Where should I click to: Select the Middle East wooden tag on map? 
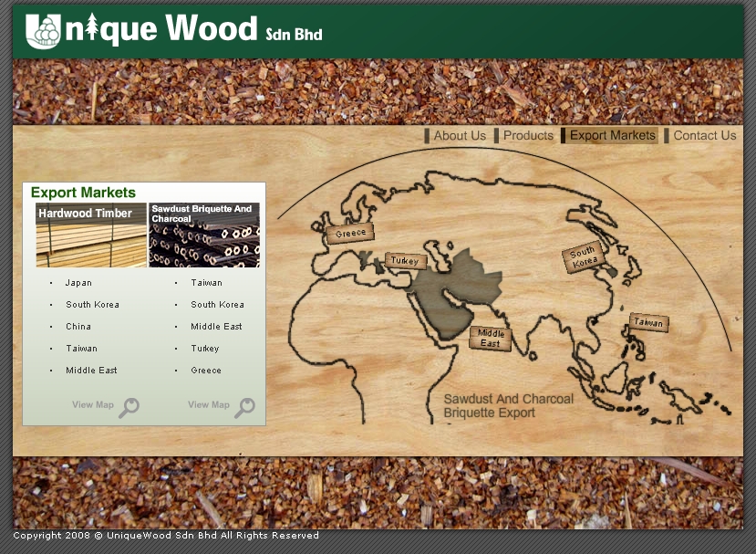(x=490, y=339)
